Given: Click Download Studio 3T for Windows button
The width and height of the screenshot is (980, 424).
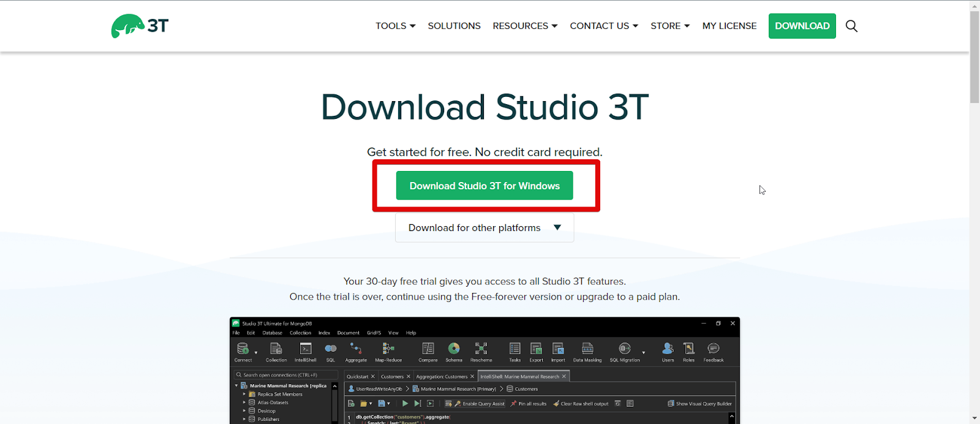Looking at the screenshot, I should pos(484,186).
